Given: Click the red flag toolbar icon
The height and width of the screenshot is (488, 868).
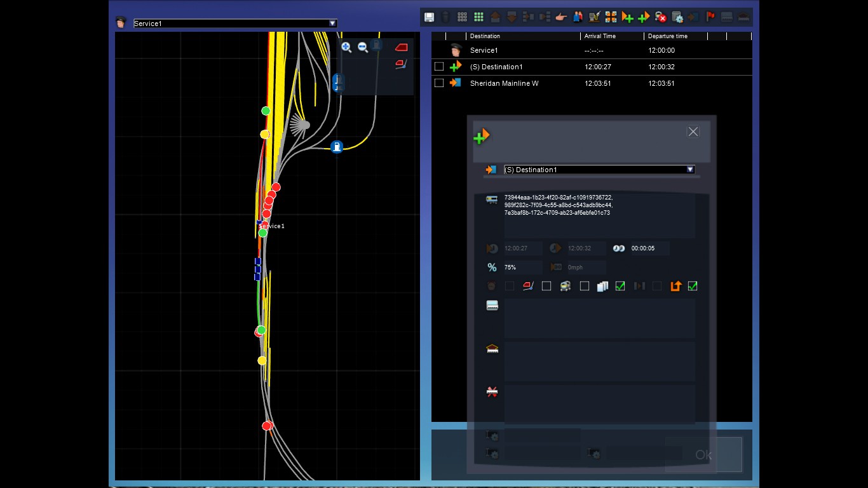Looking at the screenshot, I should (x=710, y=17).
